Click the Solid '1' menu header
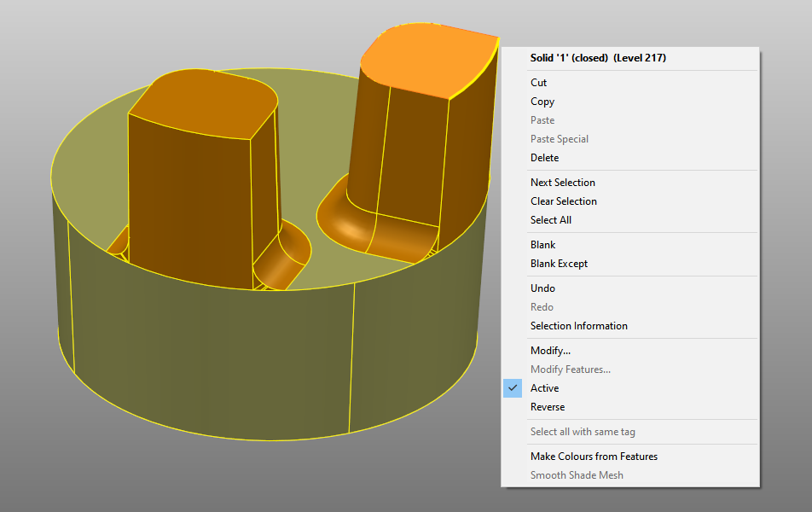 click(x=594, y=57)
